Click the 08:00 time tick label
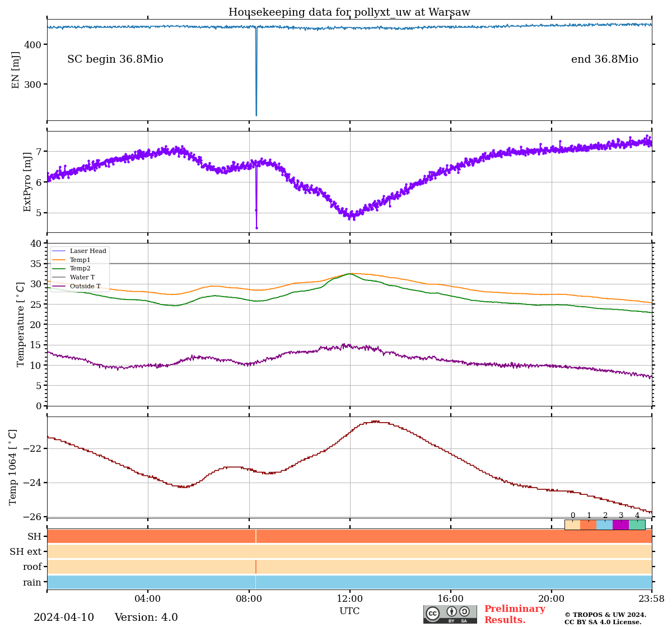672x627 pixels. tap(249, 599)
